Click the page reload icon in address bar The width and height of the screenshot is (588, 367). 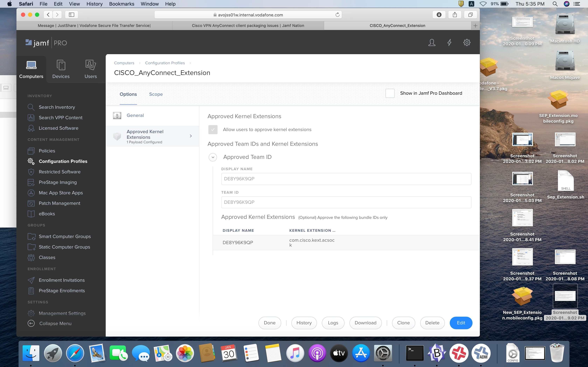pyautogui.click(x=337, y=15)
